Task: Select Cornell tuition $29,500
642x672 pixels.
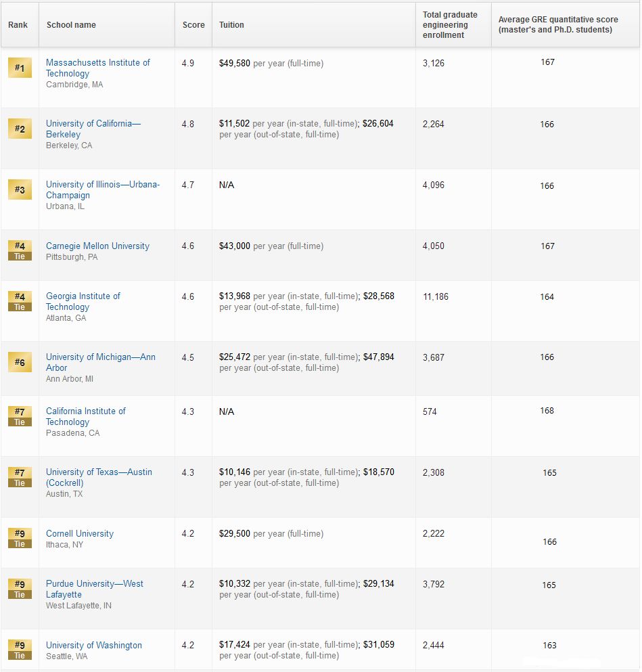Action: coord(234,533)
